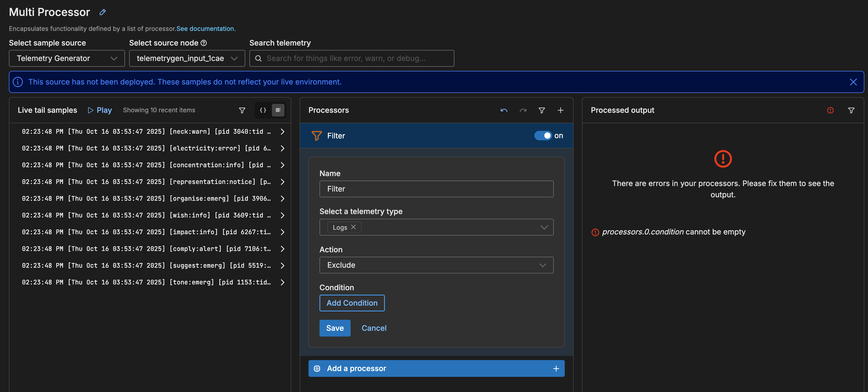Expand the neck:warn log sample row

pyautogui.click(x=282, y=132)
